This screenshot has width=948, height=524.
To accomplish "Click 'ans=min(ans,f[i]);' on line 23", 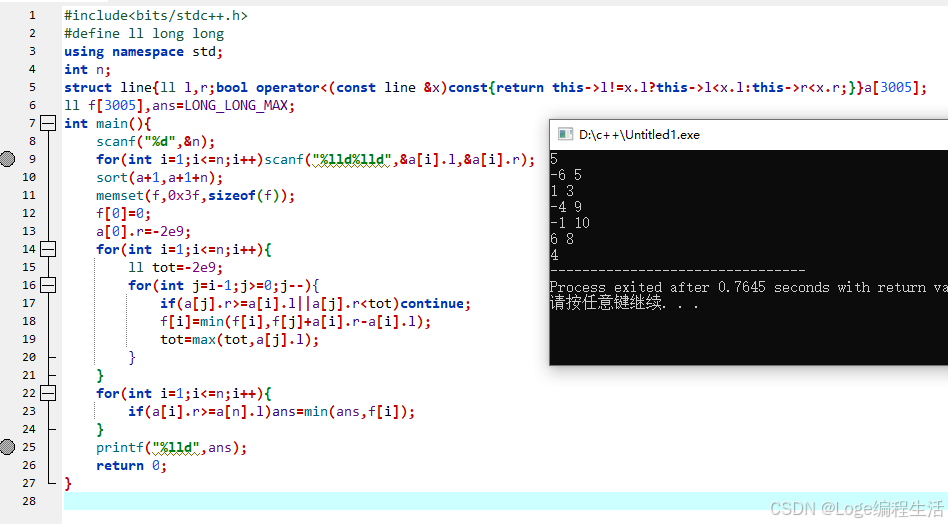I will point(343,412).
